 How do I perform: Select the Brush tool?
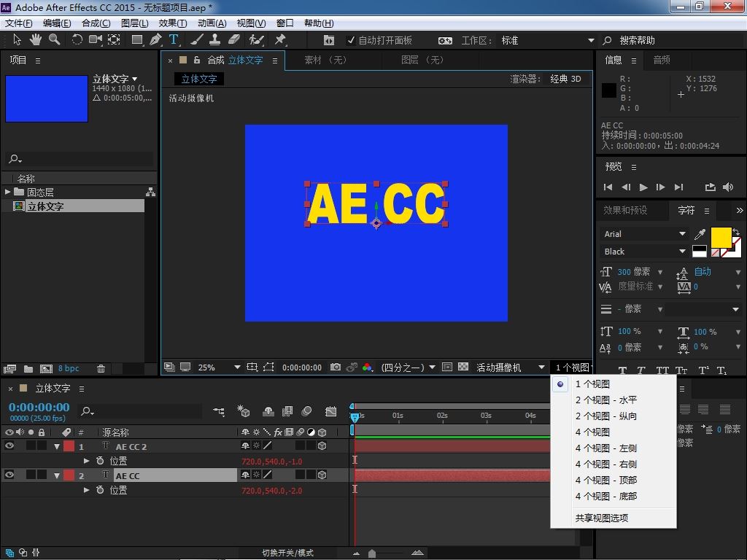click(x=197, y=40)
